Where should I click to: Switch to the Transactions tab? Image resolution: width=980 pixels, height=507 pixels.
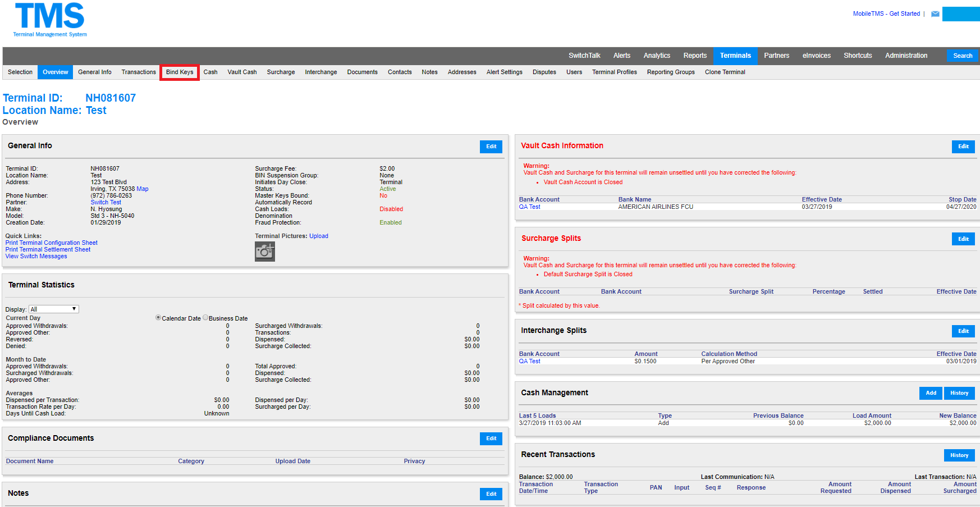tap(139, 72)
